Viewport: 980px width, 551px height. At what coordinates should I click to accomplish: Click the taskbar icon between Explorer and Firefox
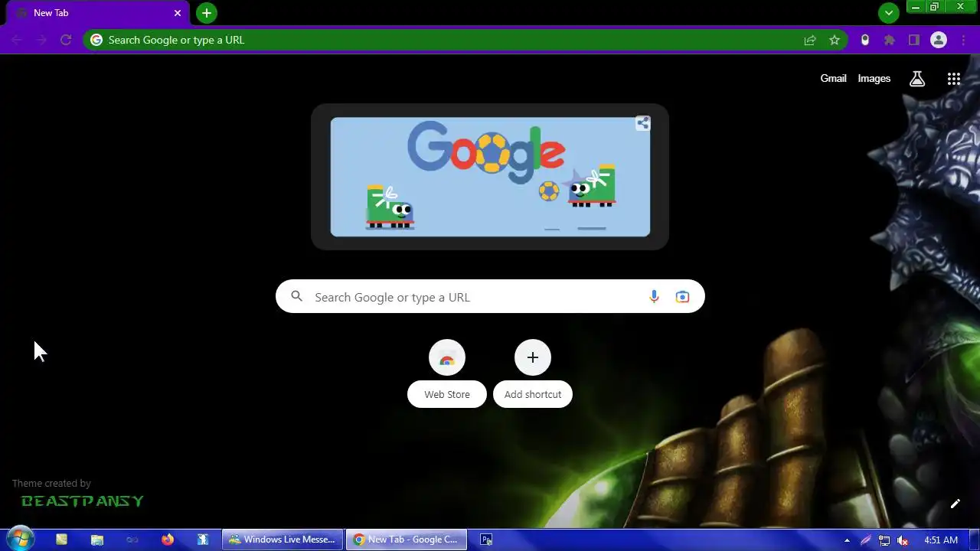(x=132, y=540)
